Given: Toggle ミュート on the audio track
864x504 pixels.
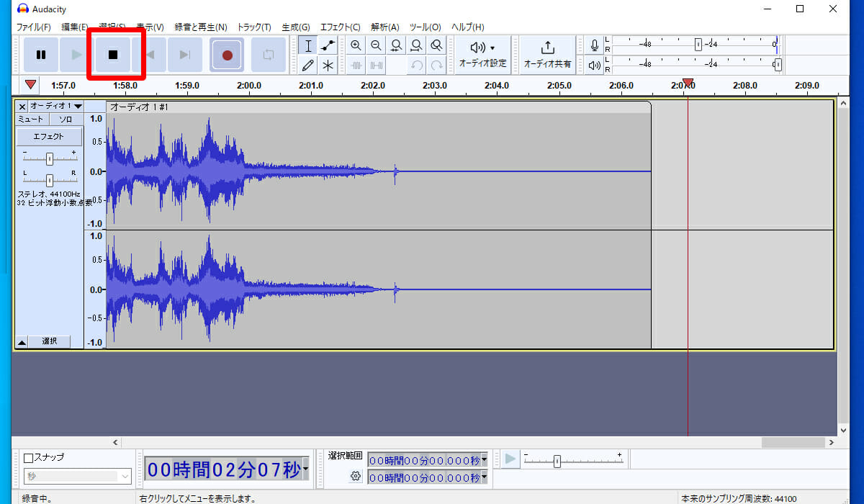Looking at the screenshot, I should tap(31, 119).
